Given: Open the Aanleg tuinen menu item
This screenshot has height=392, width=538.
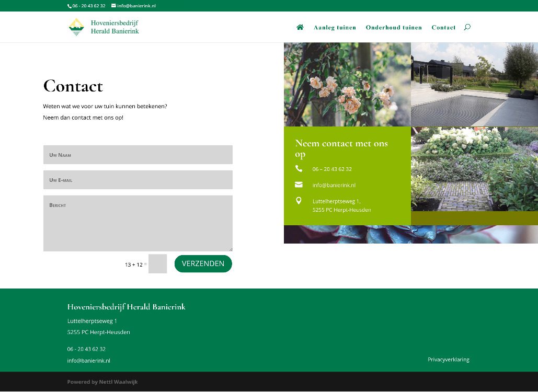Looking at the screenshot, I should 335,27.
